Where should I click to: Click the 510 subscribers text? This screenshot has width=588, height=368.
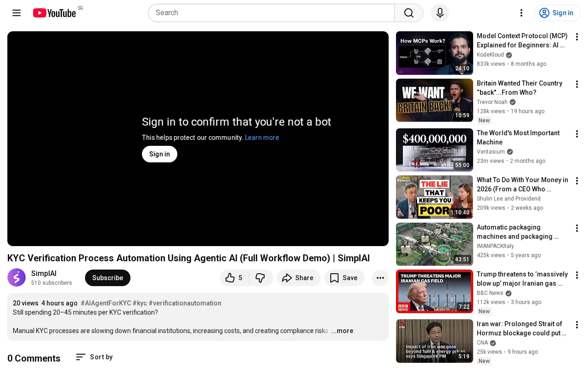tap(51, 283)
